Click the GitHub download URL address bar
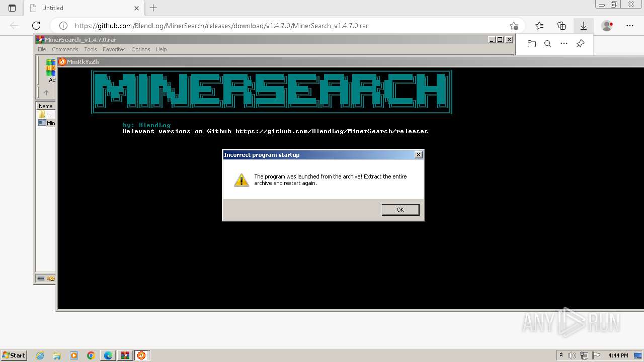Viewport: 644px width, 362px height. [x=221, y=26]
